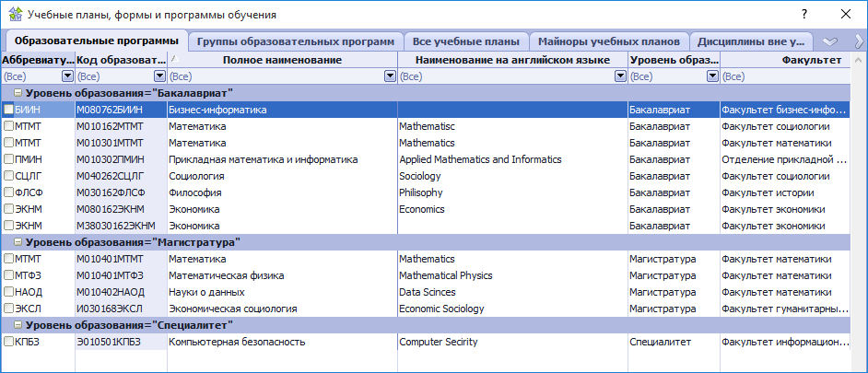Open the Аббревиатура column filter dropdown arrow
The image size is (868, 373).
click(66, 76)
